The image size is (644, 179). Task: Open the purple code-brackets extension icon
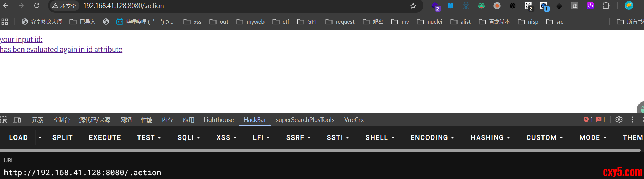click(x=590, y=6)
